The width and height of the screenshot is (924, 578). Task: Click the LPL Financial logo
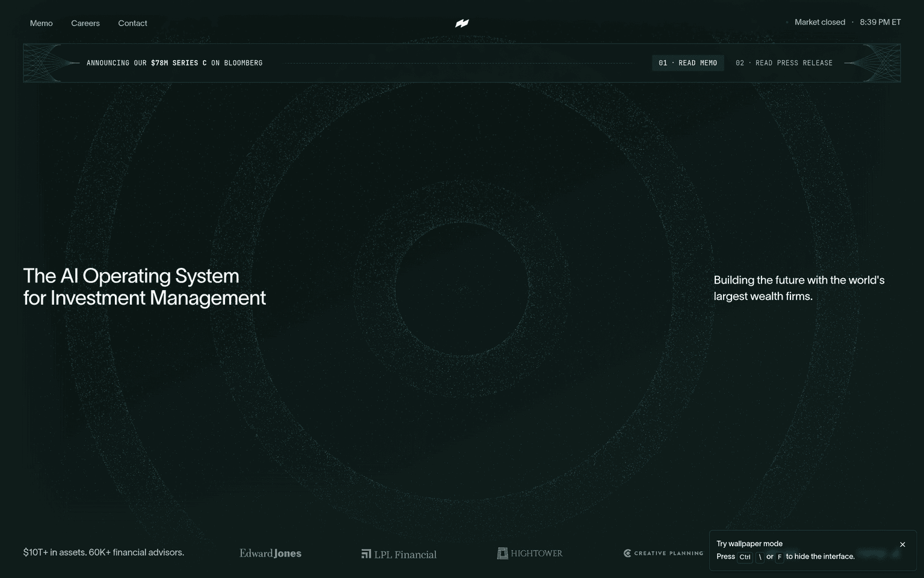point(399,554)
